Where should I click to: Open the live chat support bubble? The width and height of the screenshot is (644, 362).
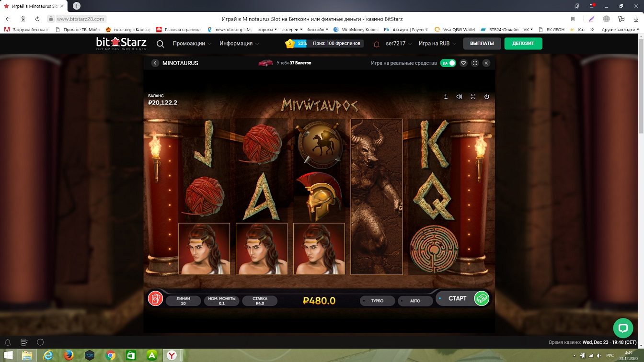click(x=623, y=328)
